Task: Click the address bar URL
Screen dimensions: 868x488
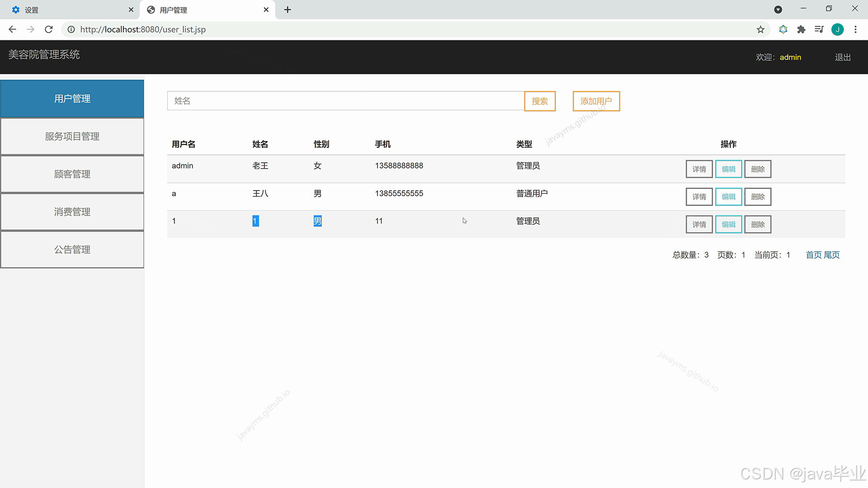Action: (143, 29)
